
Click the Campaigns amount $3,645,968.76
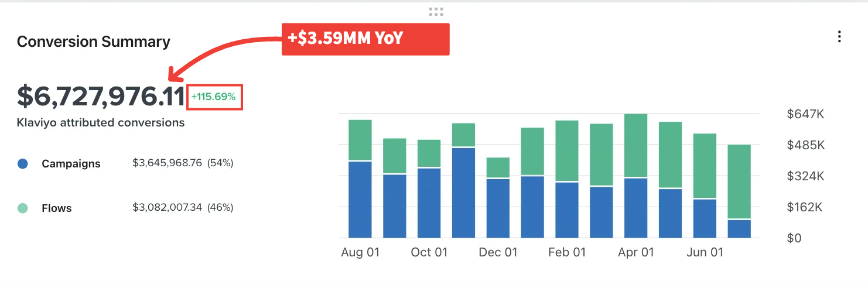(168, 163)
